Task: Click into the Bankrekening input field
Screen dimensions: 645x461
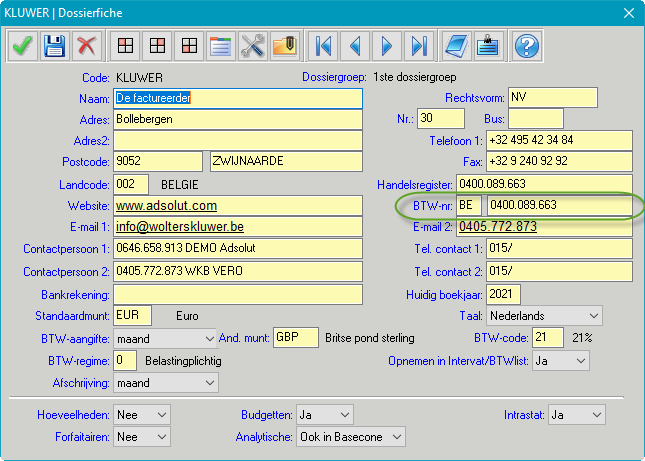Action: (x=237, y=294)
